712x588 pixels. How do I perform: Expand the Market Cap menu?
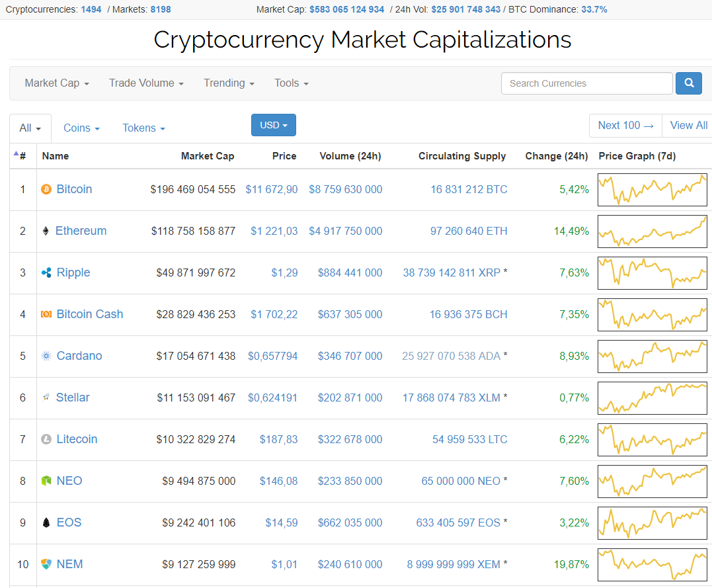coord(57,83)
